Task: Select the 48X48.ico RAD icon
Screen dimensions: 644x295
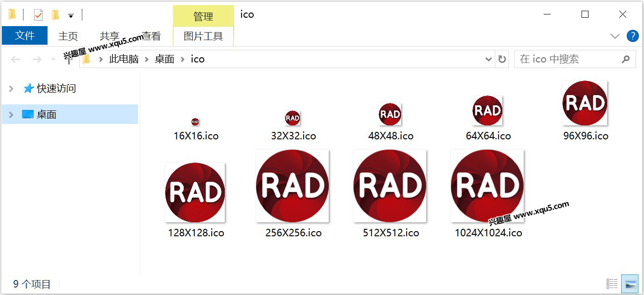Action: [390, 114]
